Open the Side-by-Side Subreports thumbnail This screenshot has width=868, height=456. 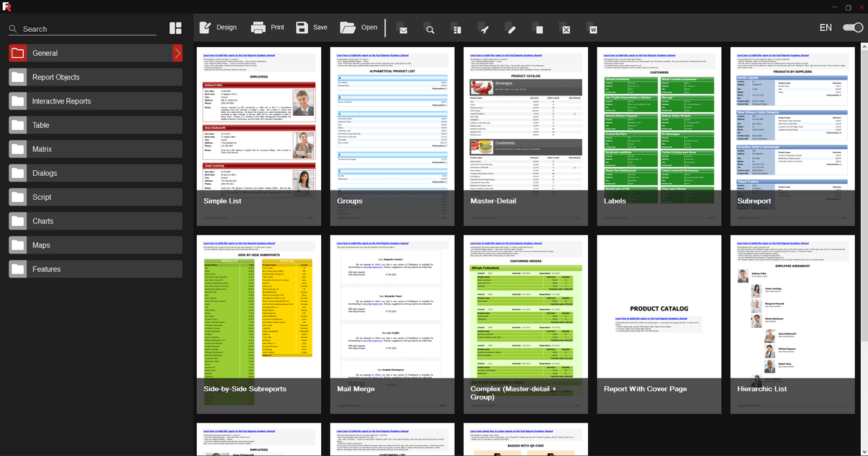259,324
